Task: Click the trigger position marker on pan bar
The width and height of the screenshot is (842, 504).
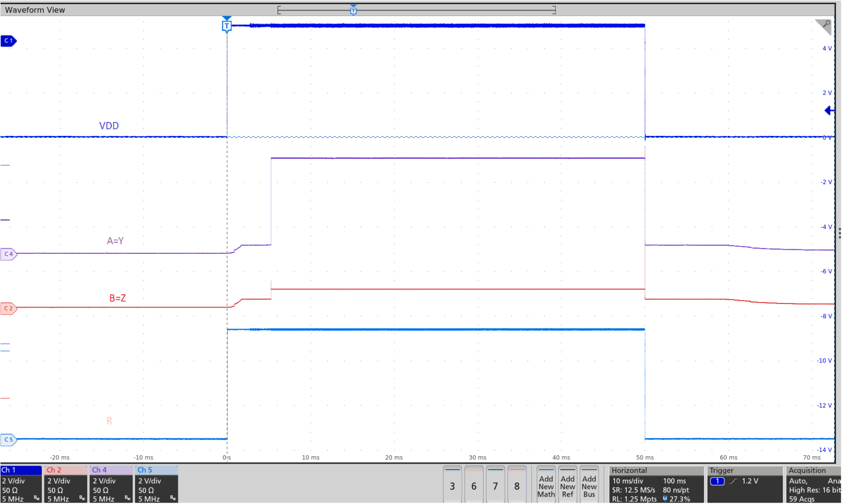Action: click(x=353, y=10)
